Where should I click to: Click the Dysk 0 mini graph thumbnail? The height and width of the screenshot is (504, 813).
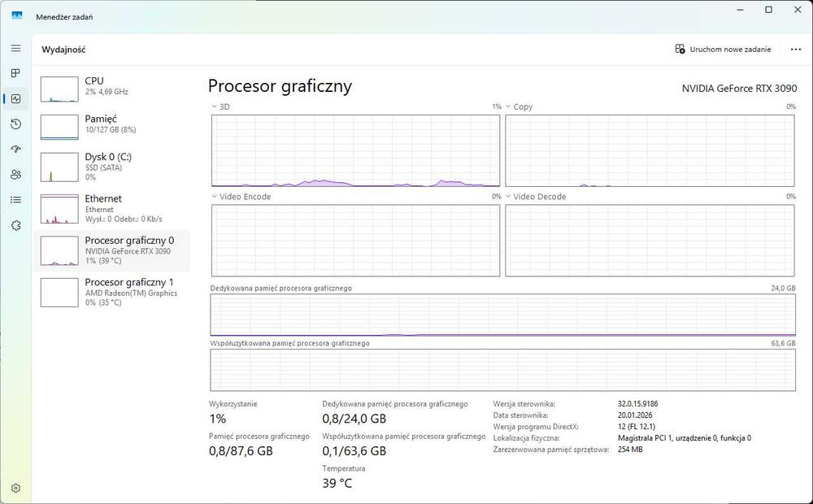(x=59, y=167)
